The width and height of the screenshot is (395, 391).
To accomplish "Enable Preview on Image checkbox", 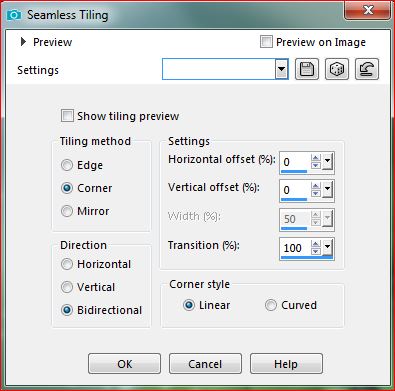I will point(266,42).
